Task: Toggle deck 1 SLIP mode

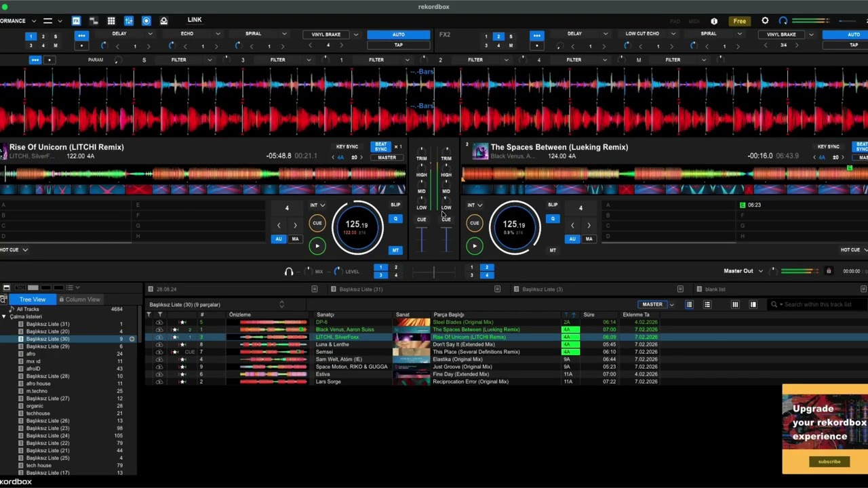Action: click(x=395, y=205)
